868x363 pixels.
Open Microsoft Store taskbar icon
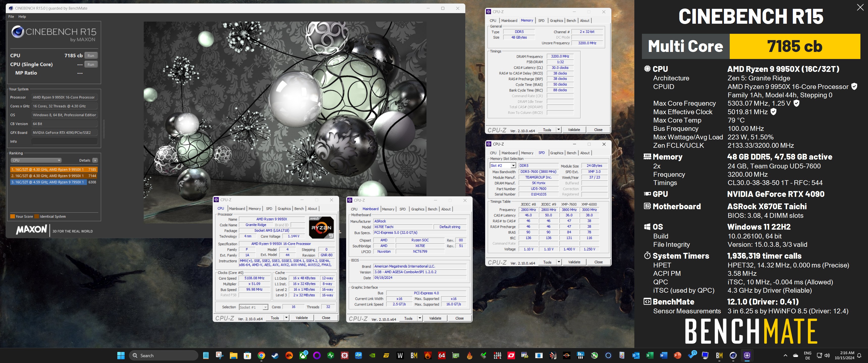[x=247, y=356]
